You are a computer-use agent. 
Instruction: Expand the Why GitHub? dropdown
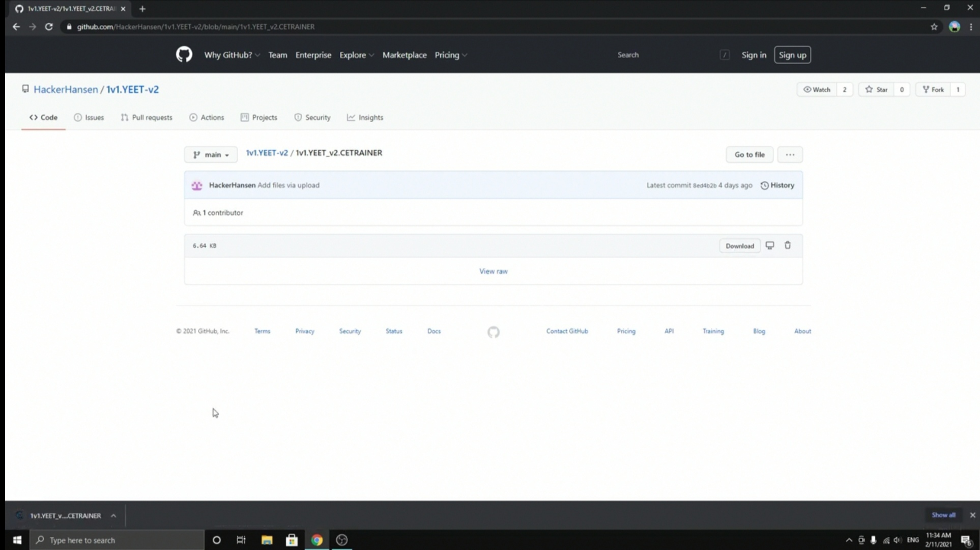[x=232, y=55]
